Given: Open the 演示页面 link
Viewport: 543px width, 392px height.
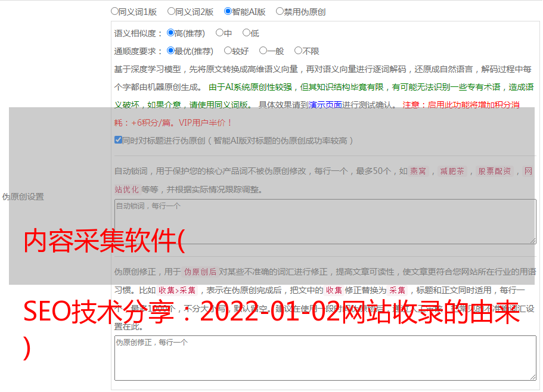Looking at the screenshot, I should (325, 105).
